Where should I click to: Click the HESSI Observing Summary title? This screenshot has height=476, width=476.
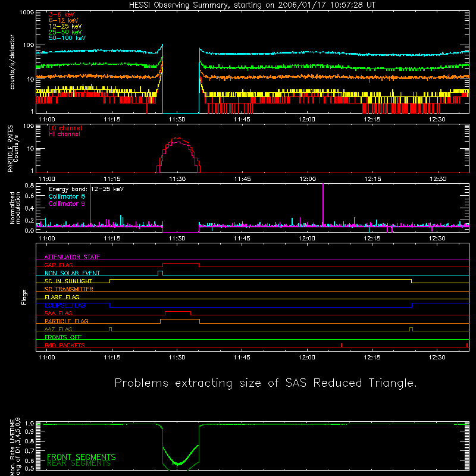pyautogui.click(x=252, y=5)
